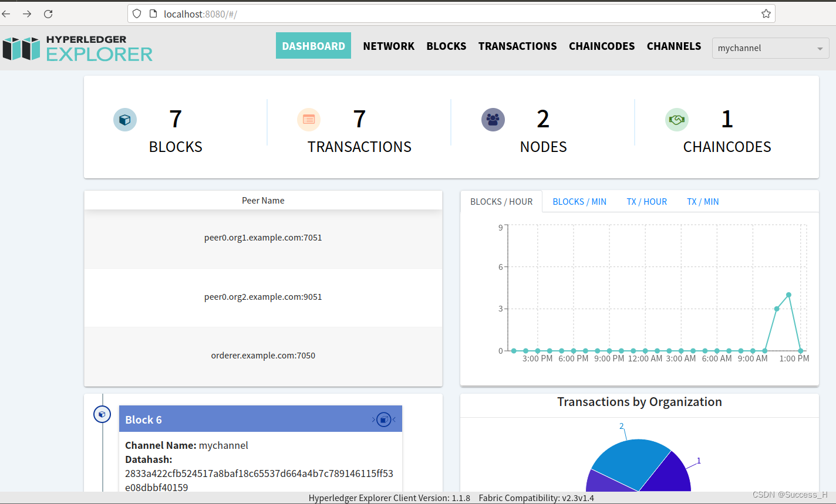
Task: Click the chart peak data point of value 4
Action: point(788,295)
